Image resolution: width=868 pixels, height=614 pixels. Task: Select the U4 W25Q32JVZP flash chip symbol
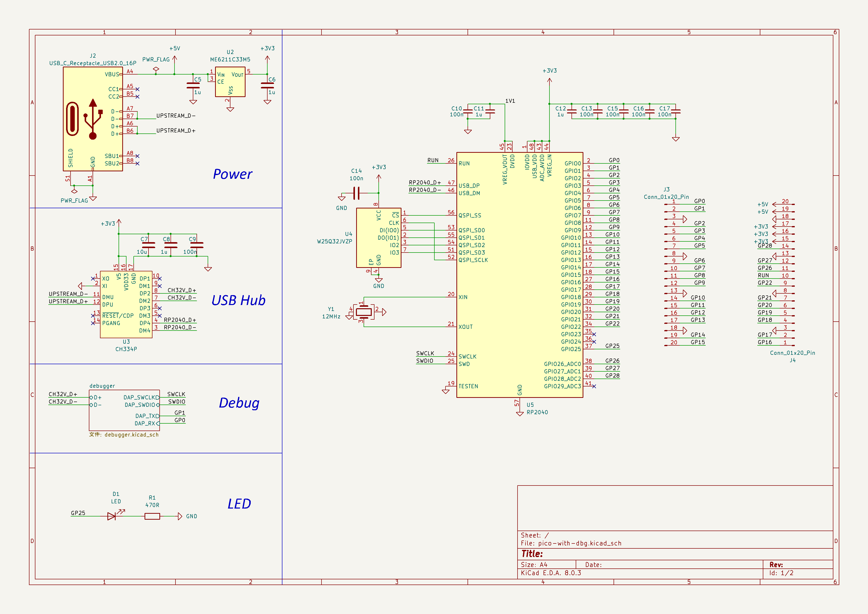tap(379, 238)
